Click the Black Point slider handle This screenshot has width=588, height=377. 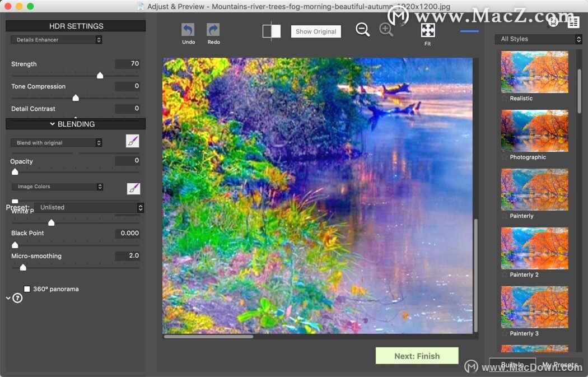pyautogui.click(x=15, y=245)
